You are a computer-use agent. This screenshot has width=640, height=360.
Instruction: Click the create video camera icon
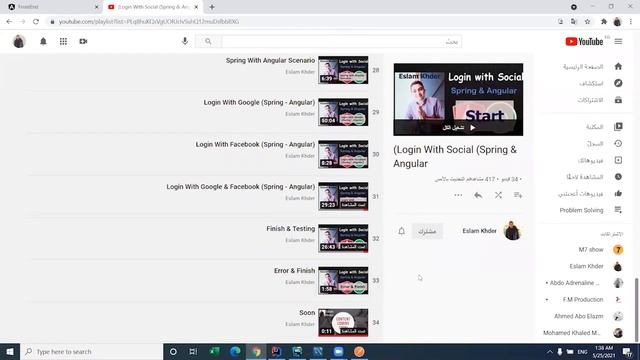pyautogui.click(x=83, y=41)
